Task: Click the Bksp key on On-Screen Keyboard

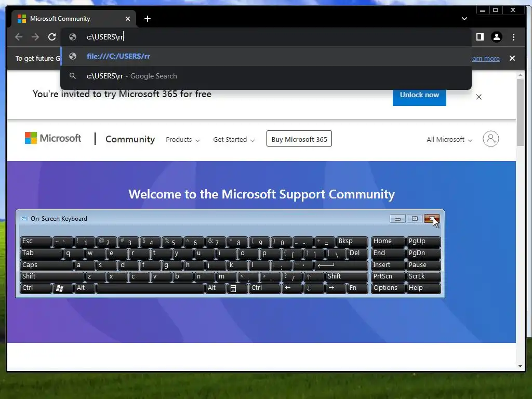Action: [352, 242]
